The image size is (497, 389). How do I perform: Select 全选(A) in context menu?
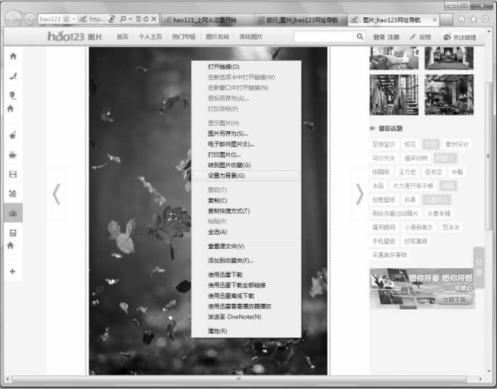click(x=247, y=232)
